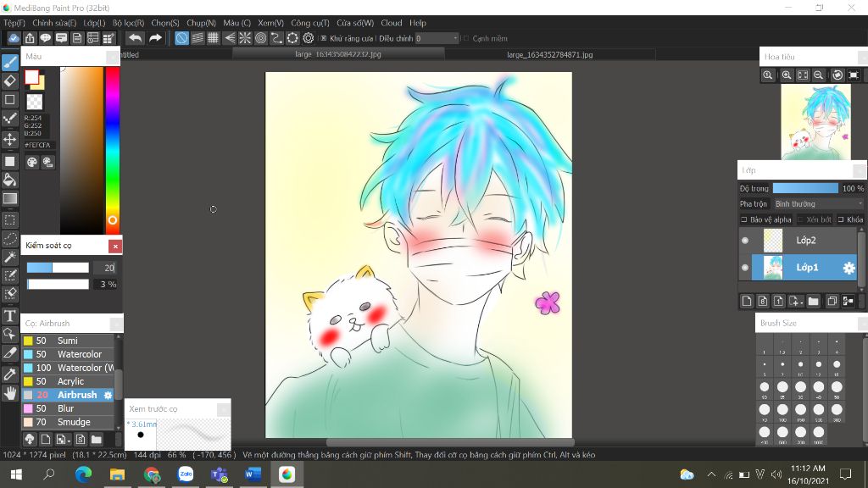Select the Acrylic brush
The width and height of the screenshot is (868, 488).
pos(68,381)
